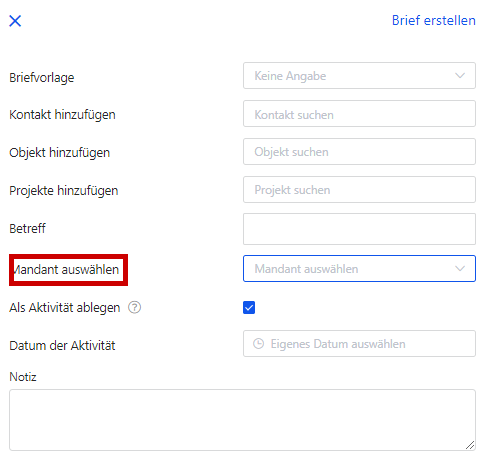Click the Projekt suchen input
Image resolution: width=492 pixels, height=465 pixels.
point(359,190)
